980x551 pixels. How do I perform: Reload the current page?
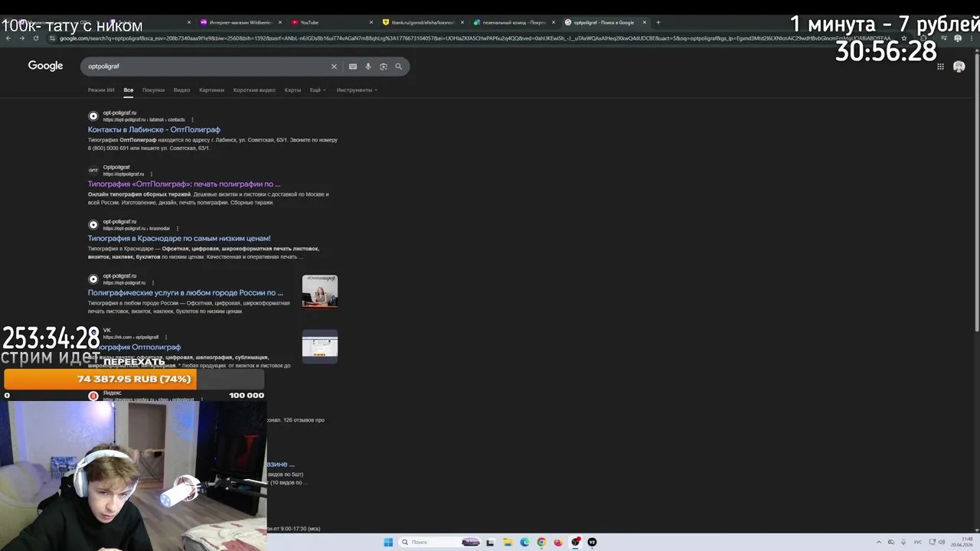35,38
